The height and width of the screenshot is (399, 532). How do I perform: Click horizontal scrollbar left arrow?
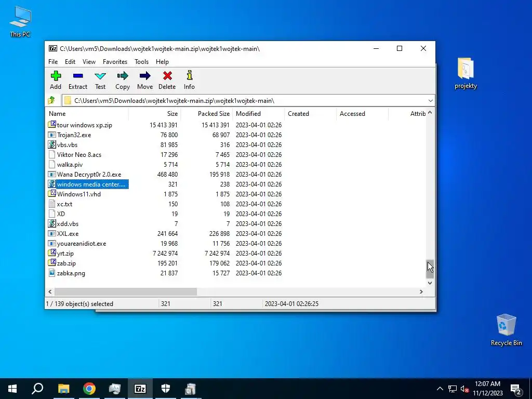(x=50, y=291)
